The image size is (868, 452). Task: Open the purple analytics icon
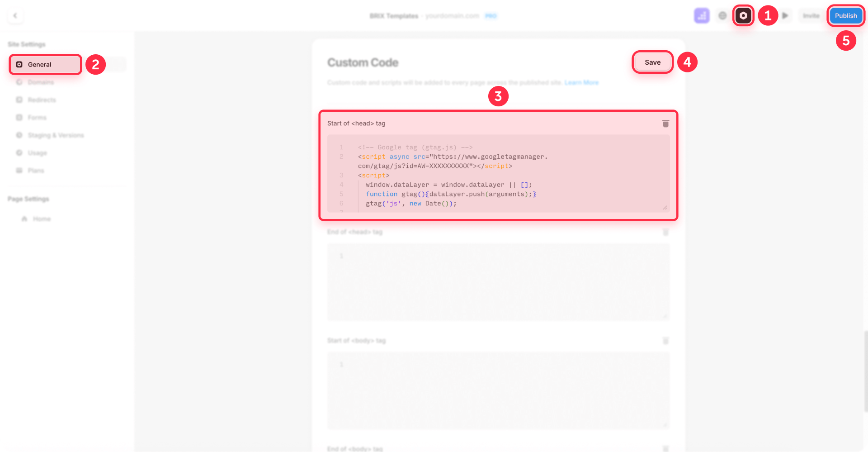[702, 16]
